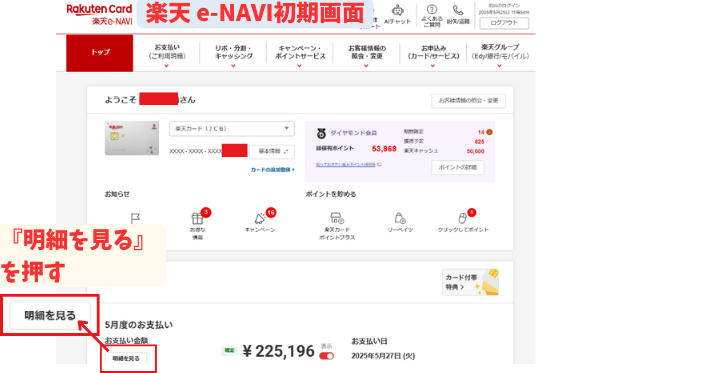Viewport: 714px width, 373px height.
Task: Open 楽天カード ポイントプラス shop icon
Action: (x=337, y=219)
